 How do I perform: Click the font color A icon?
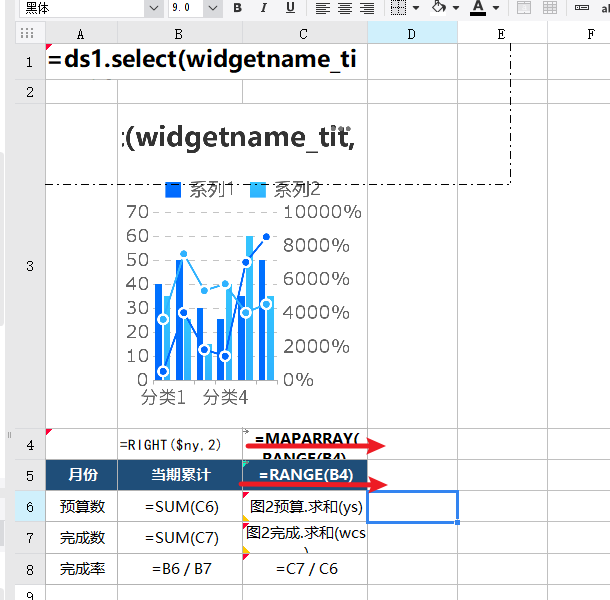point(478,7)
